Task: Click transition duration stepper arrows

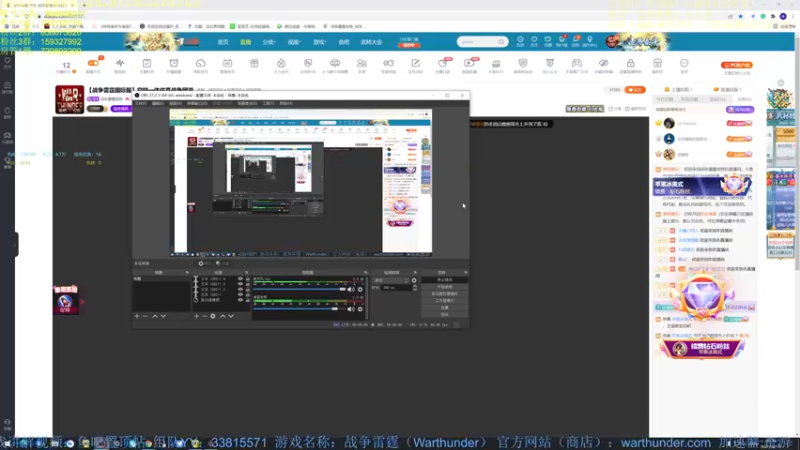Action: point(415,288)
